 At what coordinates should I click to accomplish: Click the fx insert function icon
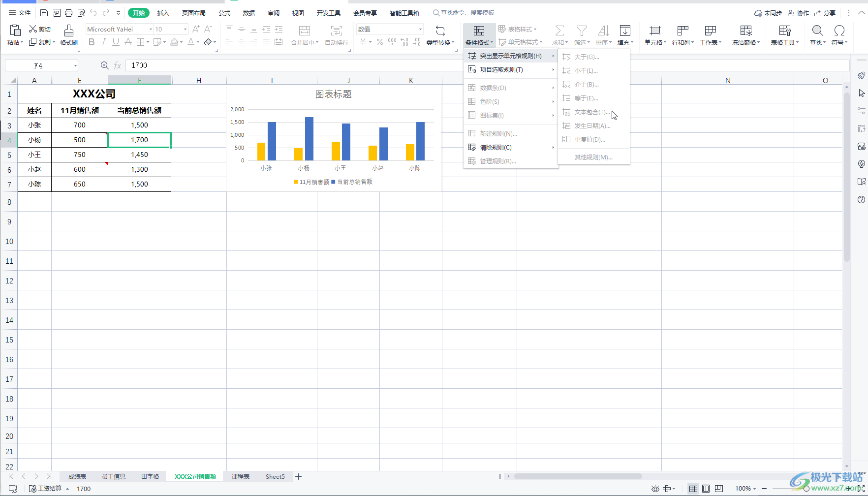[x=118, y=65]
